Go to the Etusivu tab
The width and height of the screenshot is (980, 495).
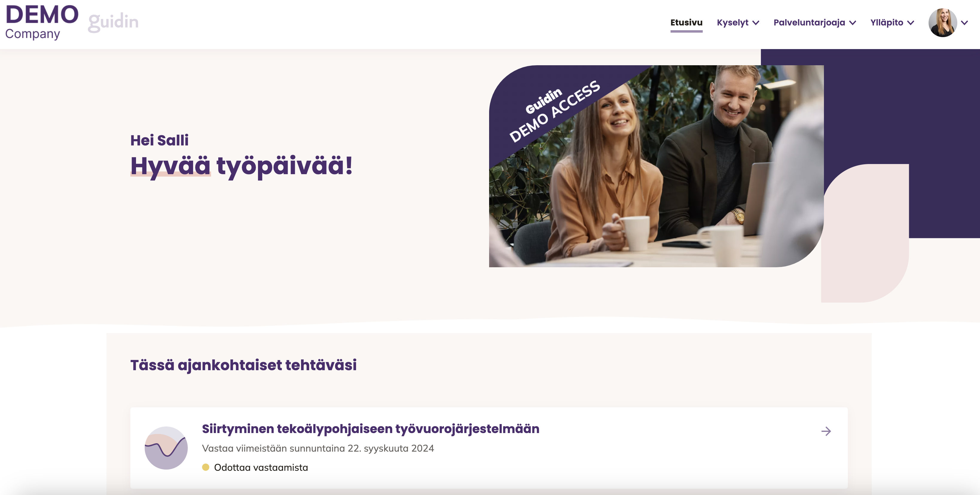pos(686,22)
